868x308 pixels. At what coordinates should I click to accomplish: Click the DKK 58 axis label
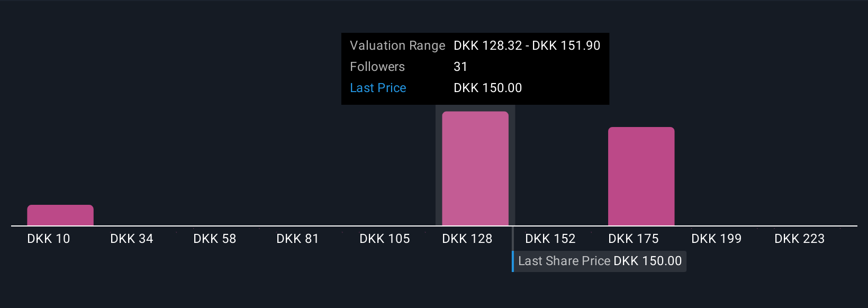point(215,239)
